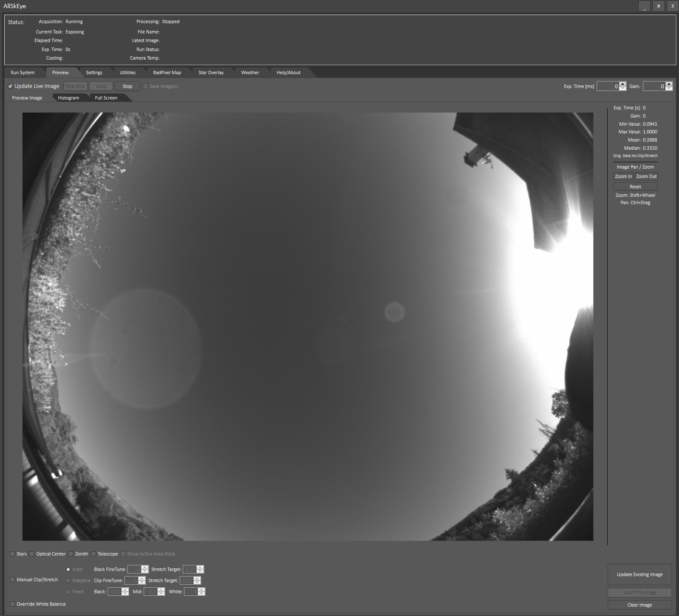This screenshot has width=679, height=616.
Task: Increase Exp. Time value with up arrow
Action: (x=623, y=84)
